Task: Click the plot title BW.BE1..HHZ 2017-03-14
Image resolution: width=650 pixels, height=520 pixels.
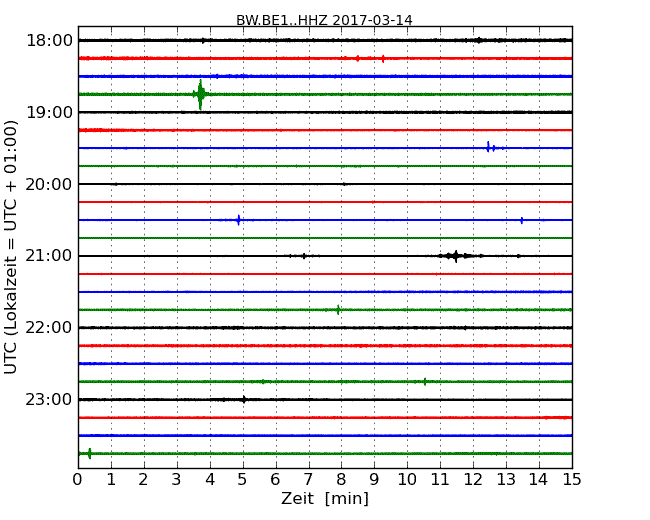Action: pyautogui.click(x=324, y=20)
